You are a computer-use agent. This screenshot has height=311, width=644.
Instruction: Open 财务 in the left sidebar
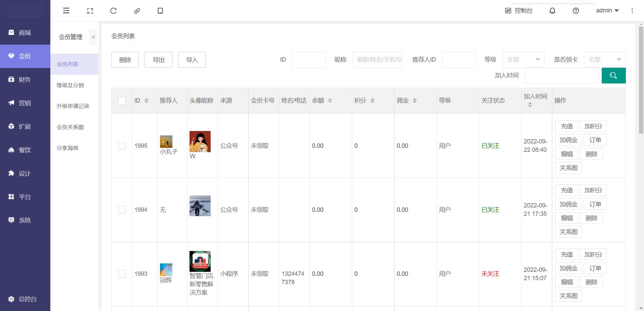coord(25,79)
